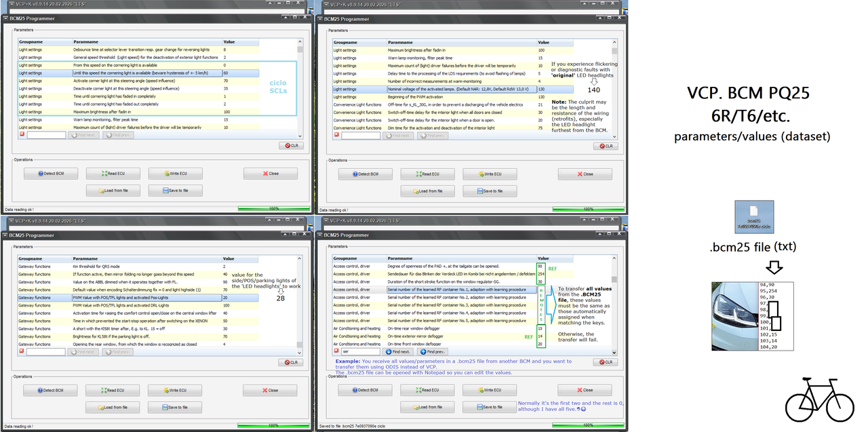This screenshot has height=432, width=868.
Task: Click CLR in the Access control window
Action: (606, 362)
